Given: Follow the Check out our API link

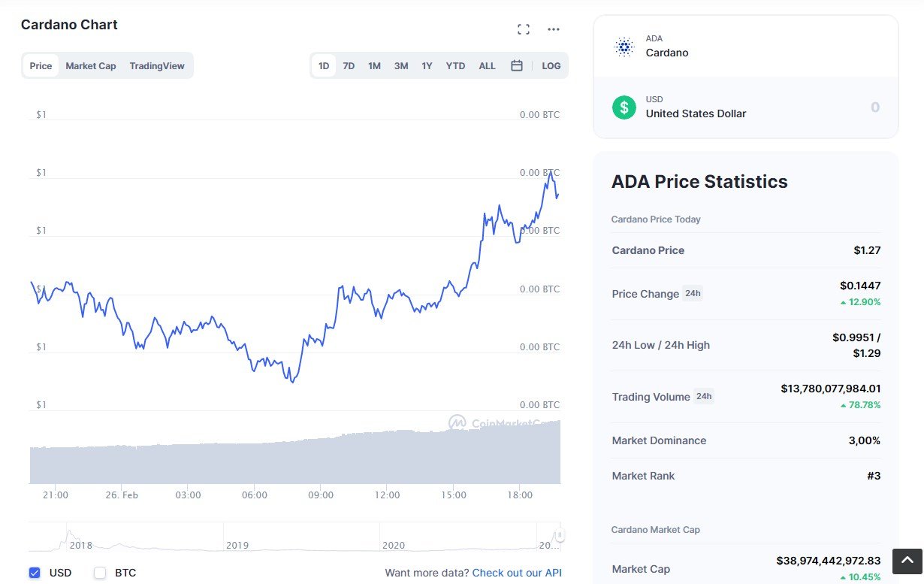Looking at the screenshot, I should [517, 573].
